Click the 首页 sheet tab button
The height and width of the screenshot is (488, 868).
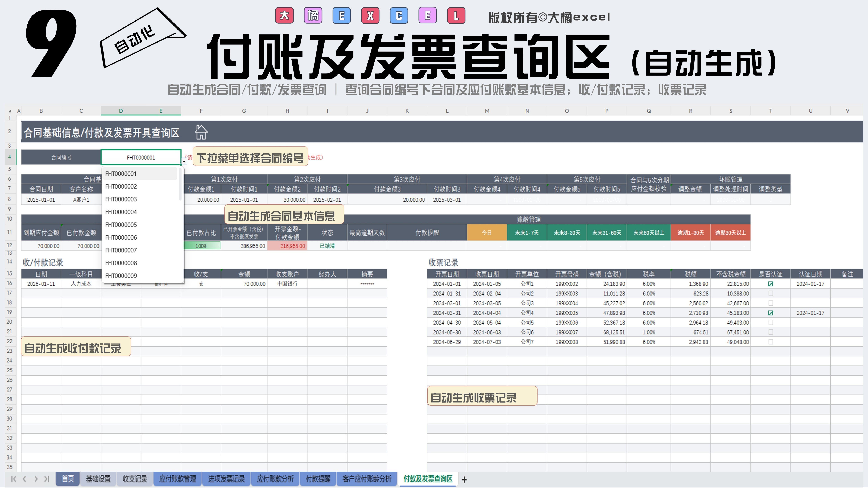pyautogui.click(x=68, y=479)
